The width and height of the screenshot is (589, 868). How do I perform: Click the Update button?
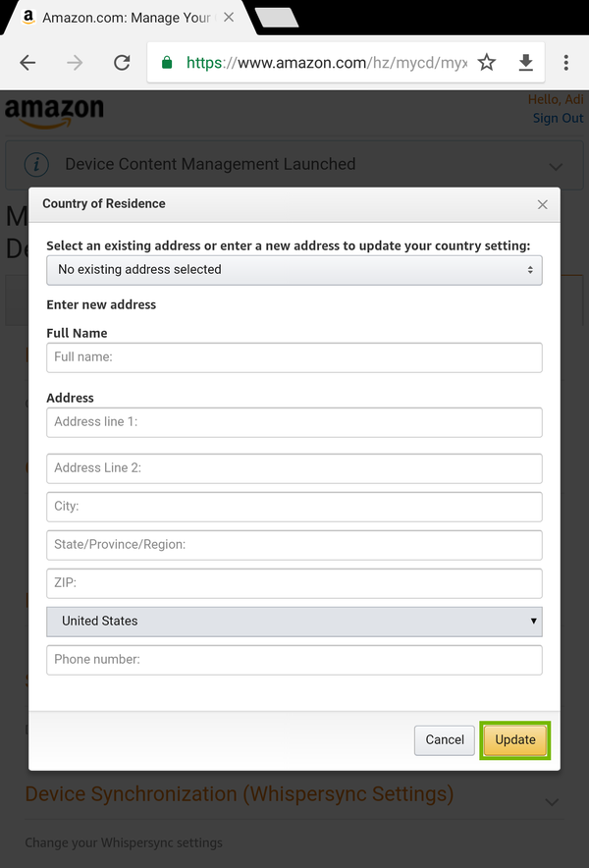[514, 740]
